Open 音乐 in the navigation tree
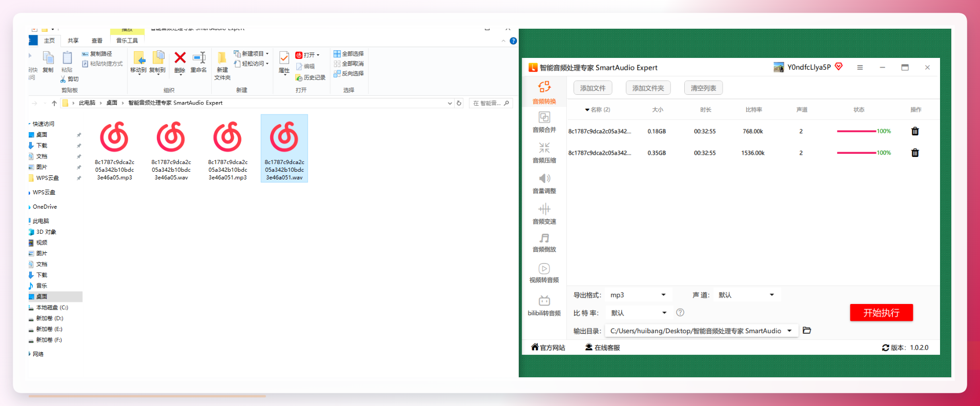 pos(42,286)
